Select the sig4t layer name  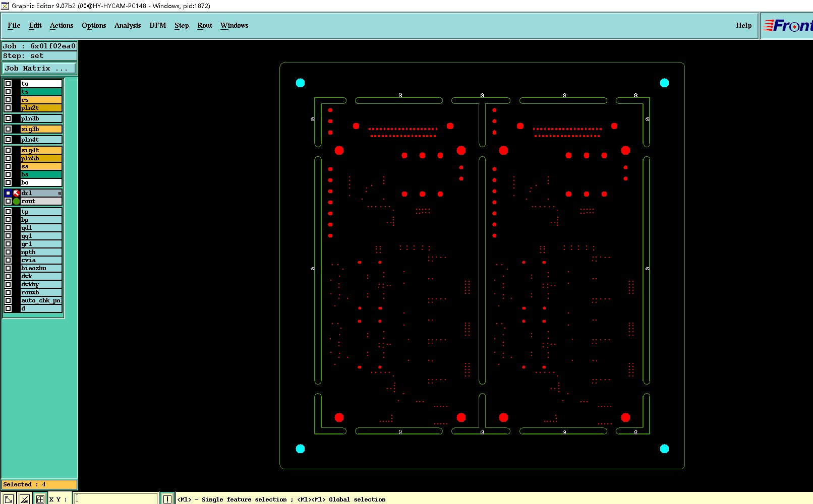(41, 150)
